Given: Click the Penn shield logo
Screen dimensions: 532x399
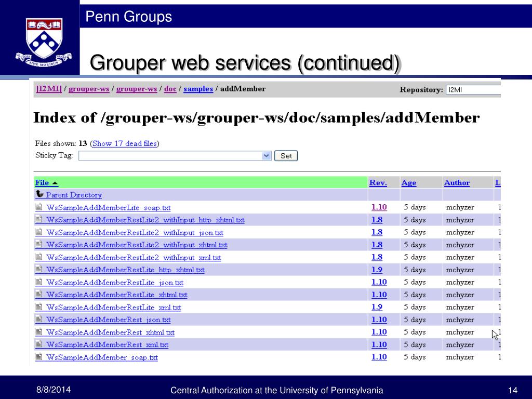Looking at the screenshot, I should pyautogui.click(x=44, y=42).
